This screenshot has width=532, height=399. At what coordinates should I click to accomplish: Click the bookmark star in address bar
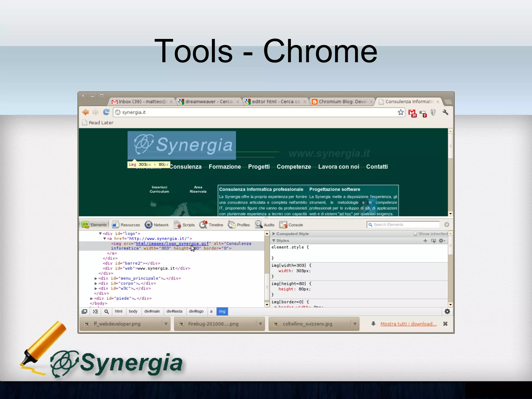(x=401, y=112)
